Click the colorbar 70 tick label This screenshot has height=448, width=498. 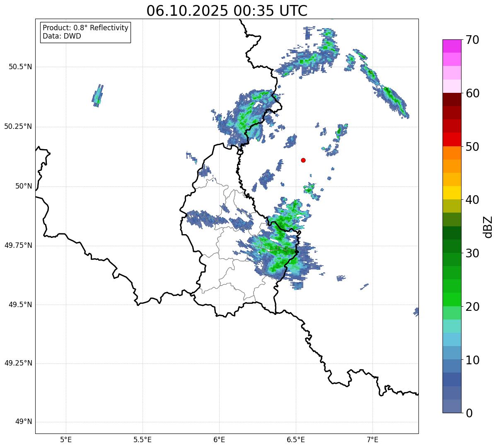[x=472, y=40]
